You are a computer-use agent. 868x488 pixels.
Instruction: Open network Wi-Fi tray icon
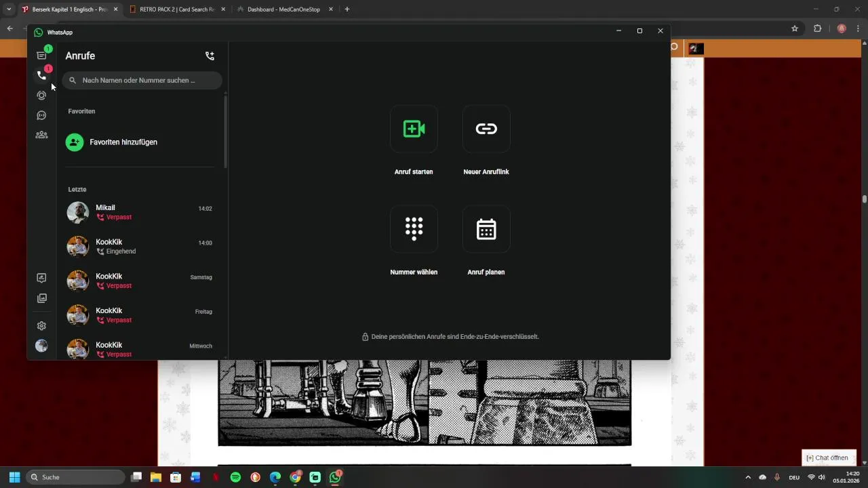pyautogui.click(x=812, y=477)
